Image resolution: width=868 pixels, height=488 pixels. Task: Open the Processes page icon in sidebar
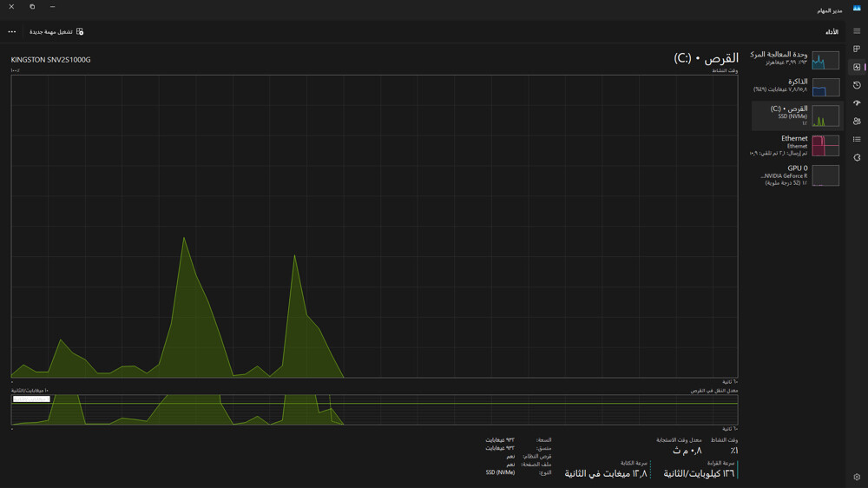click(x=857, y=49)
